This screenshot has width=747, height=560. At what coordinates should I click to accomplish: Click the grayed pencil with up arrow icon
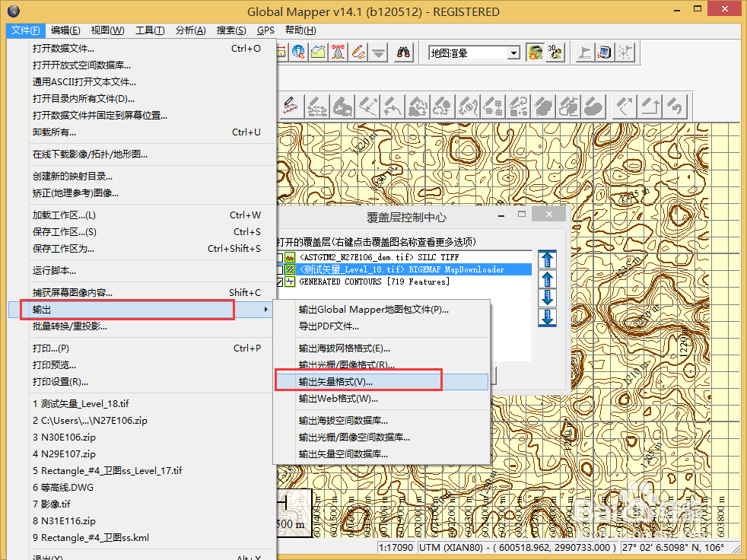coord(650,106)
